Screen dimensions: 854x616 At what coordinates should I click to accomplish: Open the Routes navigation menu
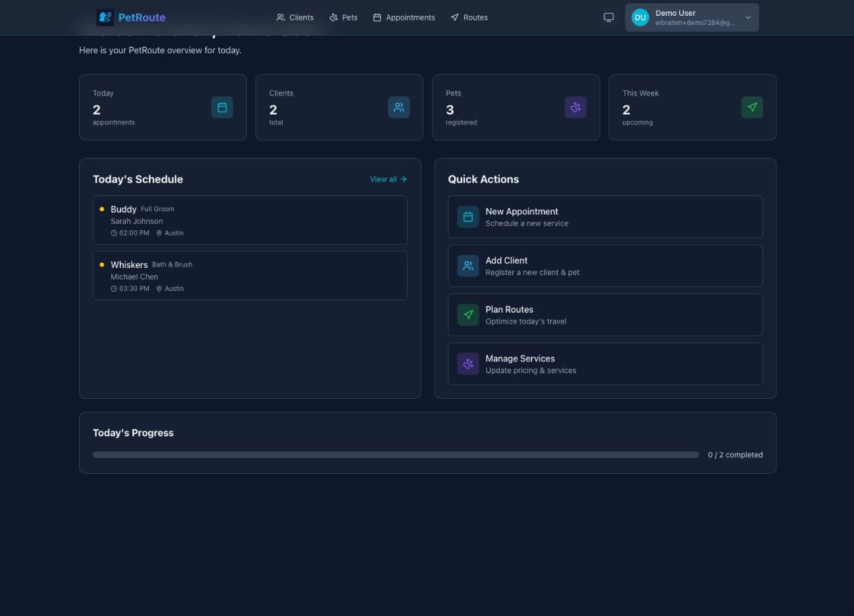point(469,17)
